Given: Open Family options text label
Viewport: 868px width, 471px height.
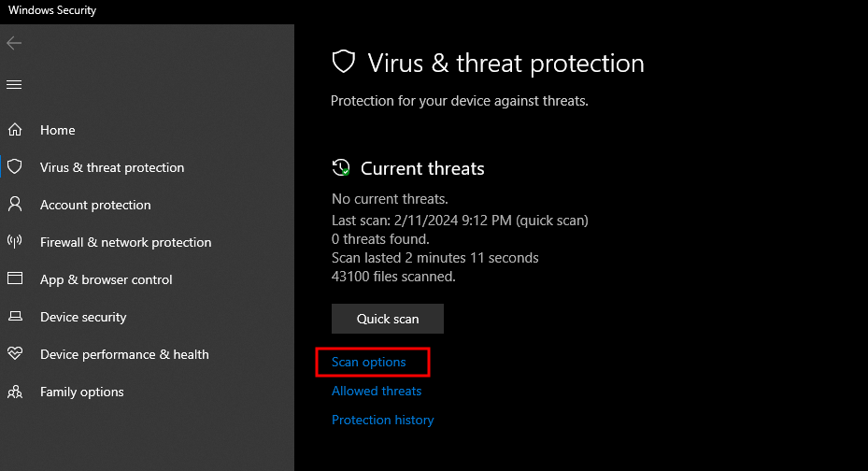Looking at the screenshot, I should point(82,392).
